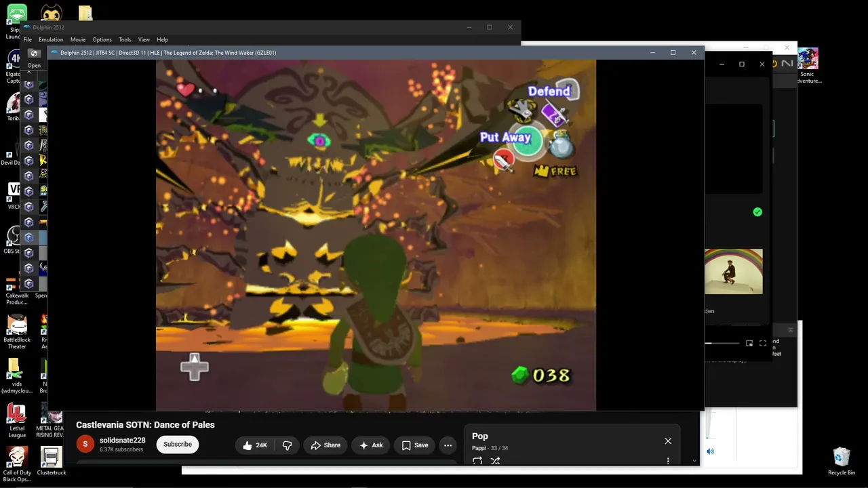Screen dimensions: 868x488
Task: Click the fullscreen icon in background player
Action: [x=763, y=344]
